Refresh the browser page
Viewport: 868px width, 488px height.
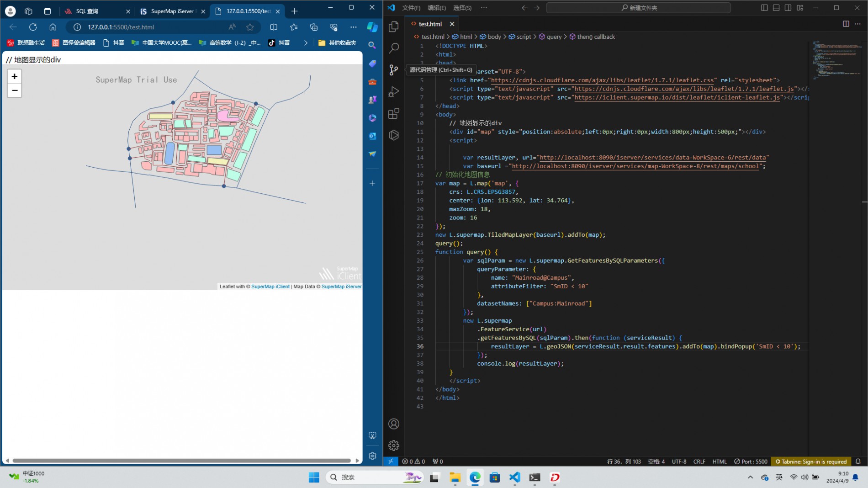coord(33,27)
